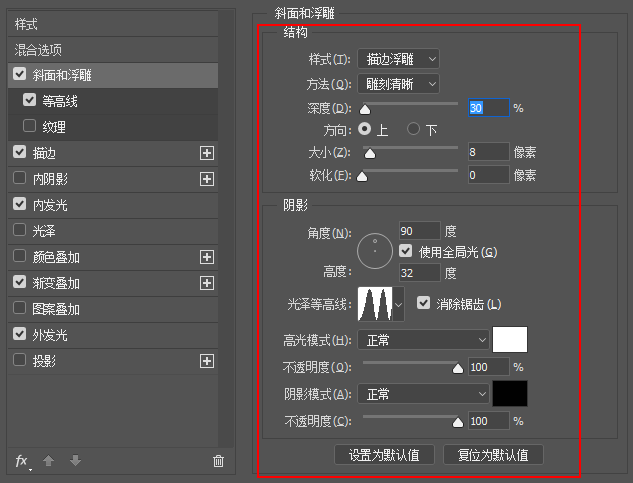
Task: Select the 渐变叠加 row label
Action: coord(56,283)
